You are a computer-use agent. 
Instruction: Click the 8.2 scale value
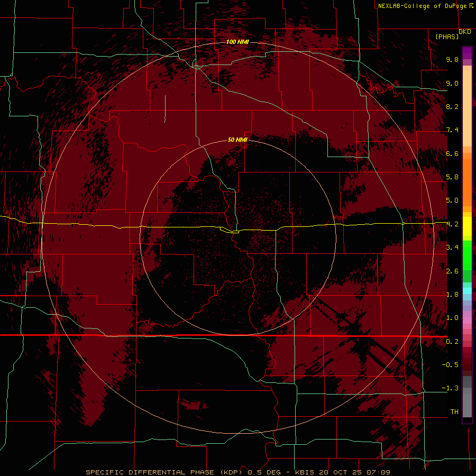click(x=452, y=106)
